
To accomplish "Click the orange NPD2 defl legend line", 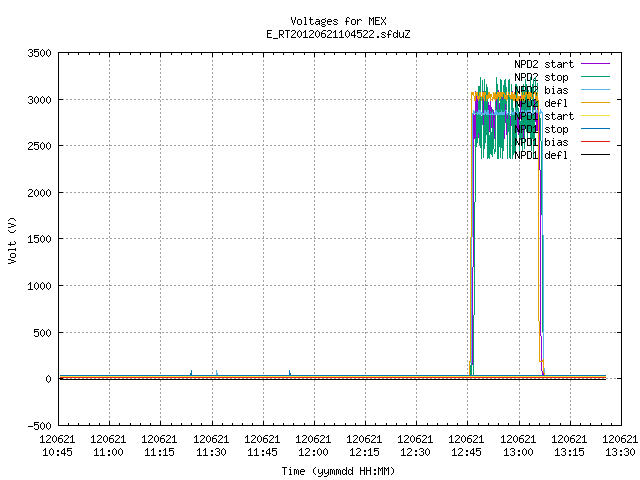I will [x=595, y=103].
